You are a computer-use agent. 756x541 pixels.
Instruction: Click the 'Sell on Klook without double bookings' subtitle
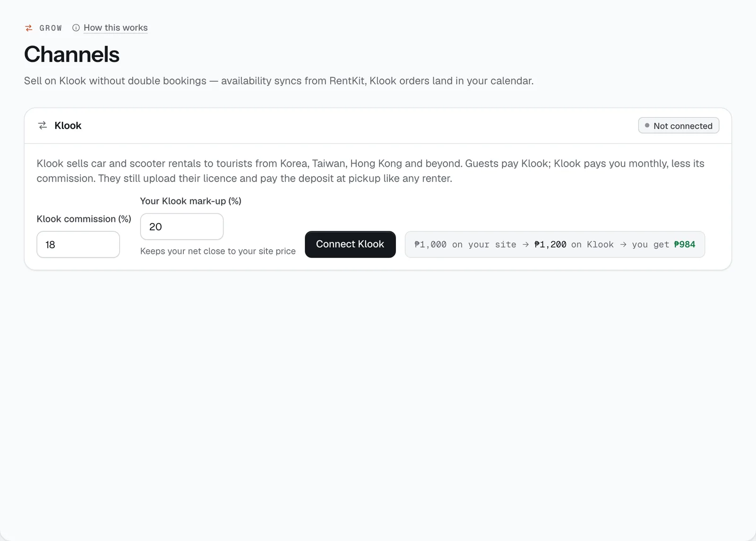click(x=279, y=81)
